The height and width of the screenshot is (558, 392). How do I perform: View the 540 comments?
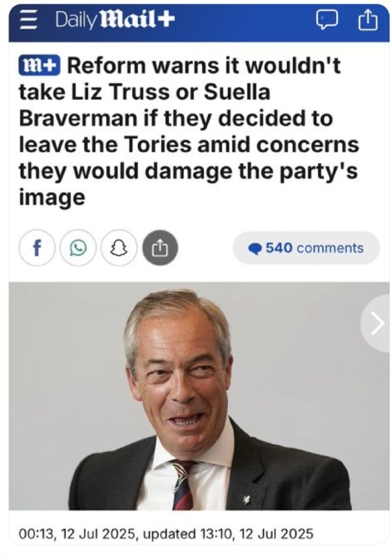point(306,248)
